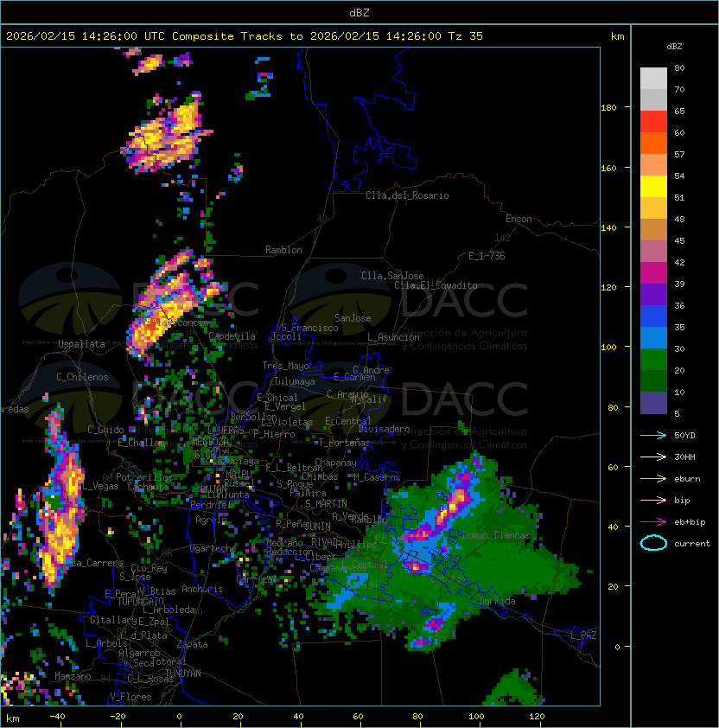Click the pink bip arrow legend icon
The width and height of the screenshot is (719, 728).
pyautogui.click(x=653, y=500)
